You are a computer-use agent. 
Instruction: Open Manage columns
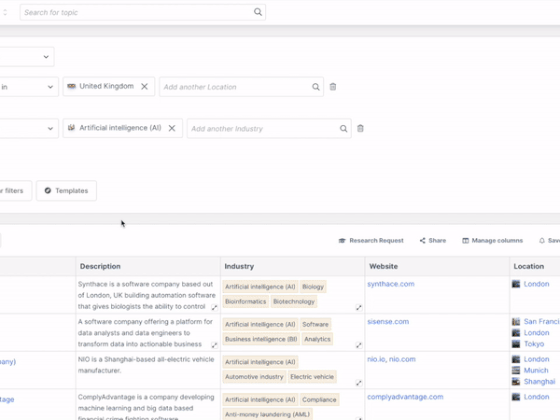[492, 240]
